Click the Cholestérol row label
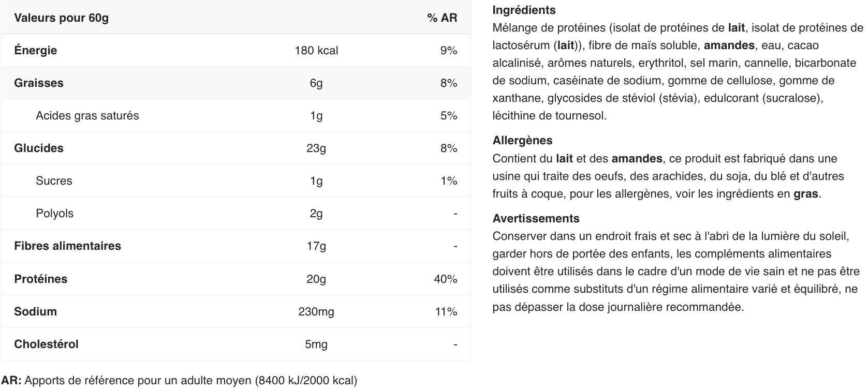This screenshot has width=868, height=391. coord(46,344)
